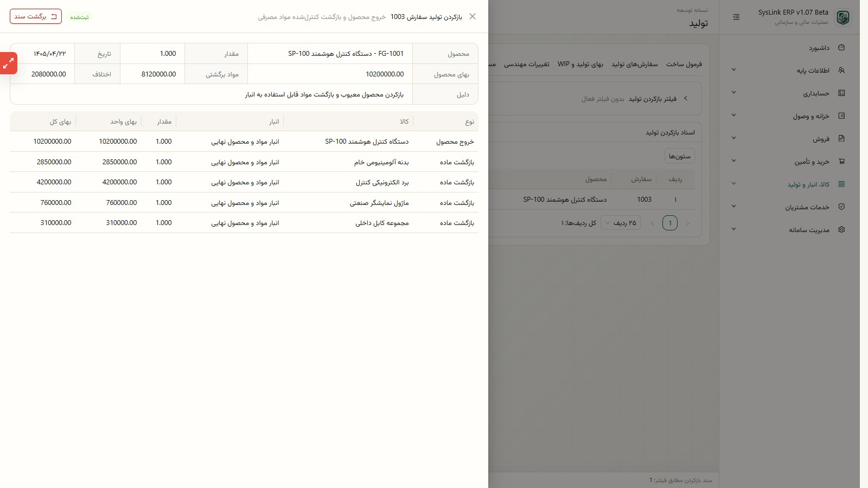Click the خرید و تأمین cart icon

click(841, 162)
